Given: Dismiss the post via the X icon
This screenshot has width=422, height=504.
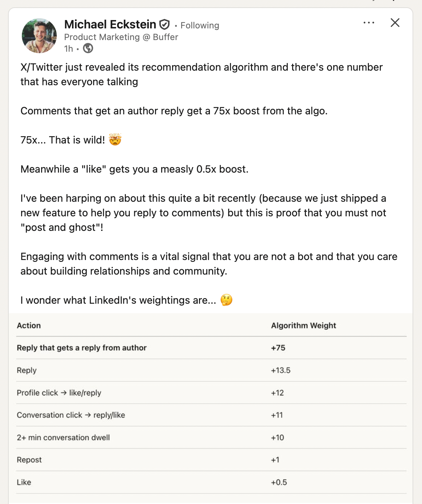Looking at the screenshot, I should [x=394, y=23].
